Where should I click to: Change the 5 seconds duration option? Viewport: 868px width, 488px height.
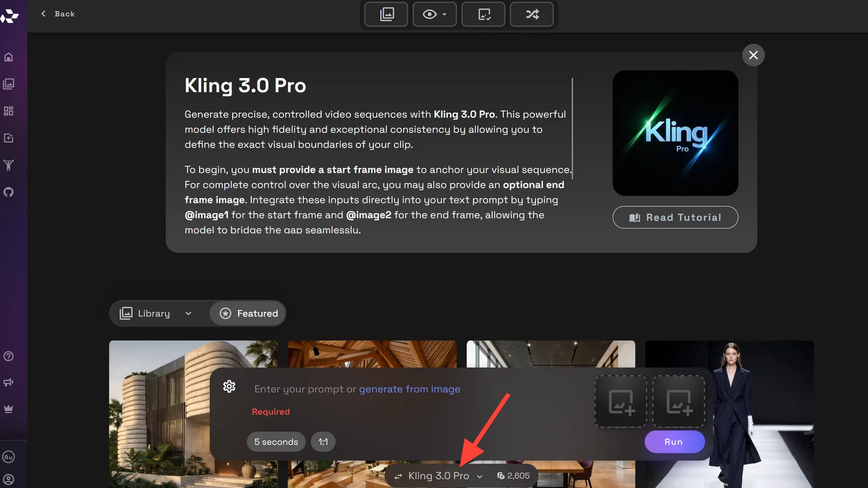(x=276, y=442)
